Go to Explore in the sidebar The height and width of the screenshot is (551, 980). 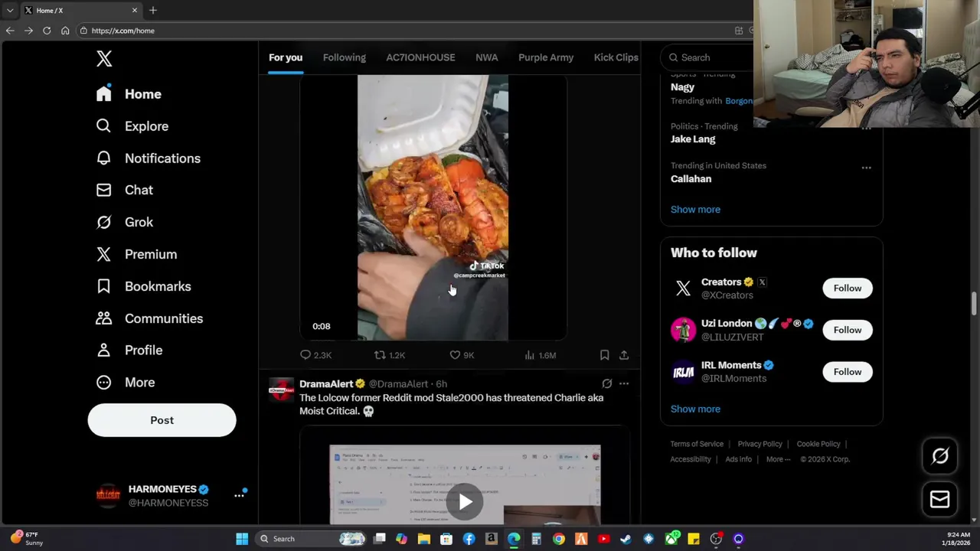[132, 126]
